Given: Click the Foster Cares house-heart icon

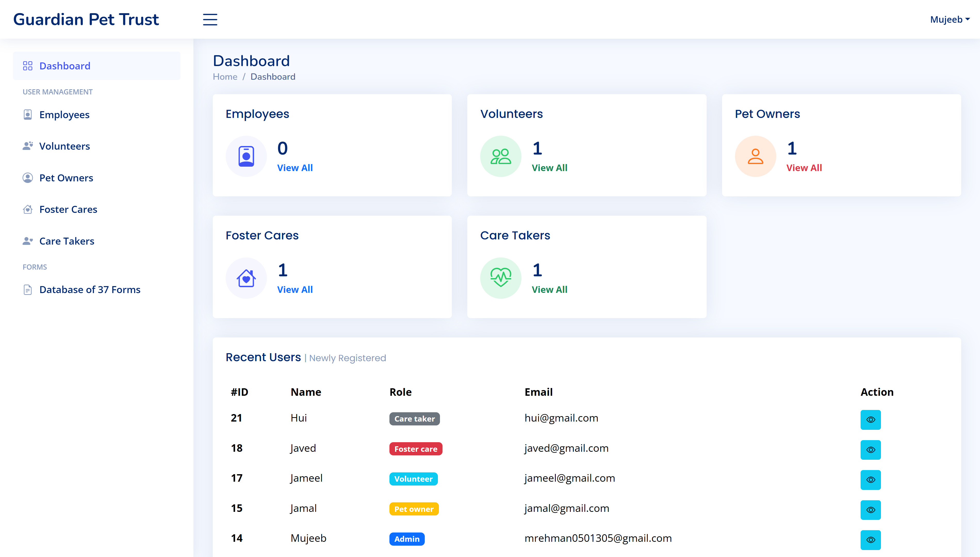Looking at the screenshot, I should tap(246, 278).
